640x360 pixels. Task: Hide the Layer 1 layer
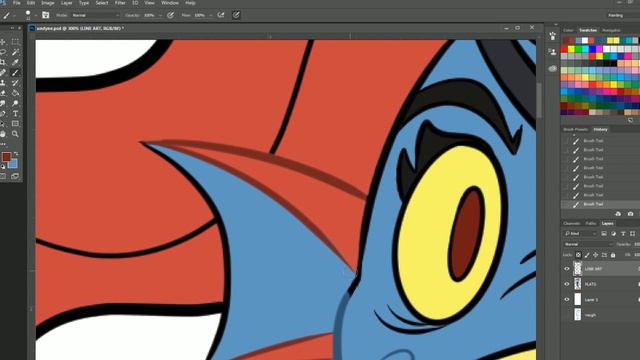pyautogui.click(x=567, y=300)
